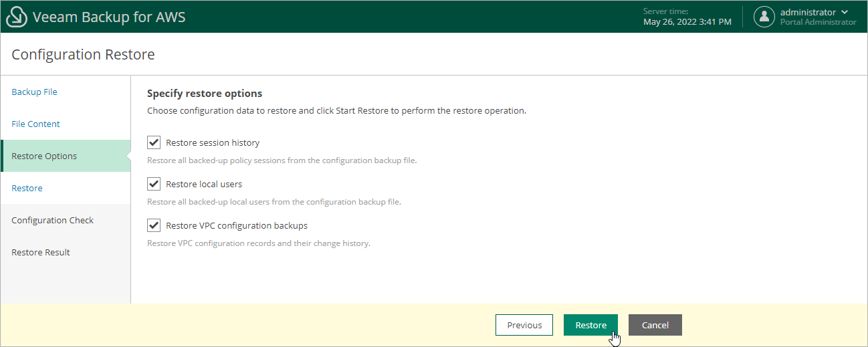Click the Veeam Backup for AWS title

(x=109, y=17)
